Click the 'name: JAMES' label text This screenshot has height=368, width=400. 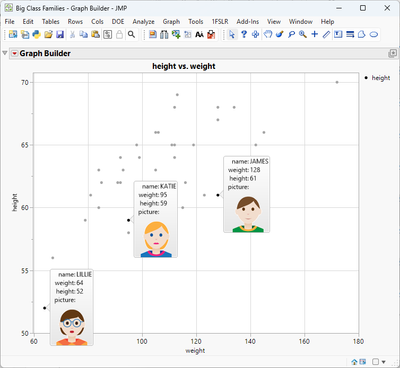250,161
